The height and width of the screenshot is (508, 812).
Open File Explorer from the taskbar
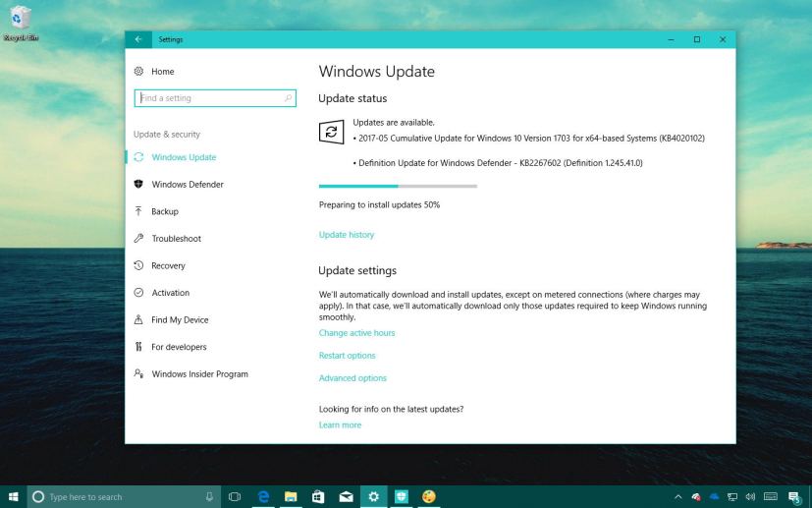pyautogui.click(x=291, y=497)
